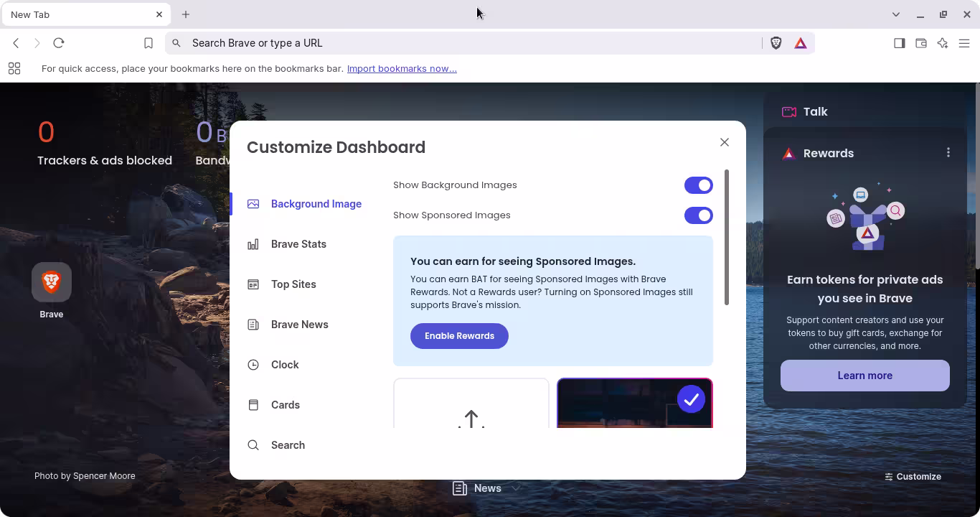Select the Brave Stats settings tab
980x517 pixels.
[298, 244]
